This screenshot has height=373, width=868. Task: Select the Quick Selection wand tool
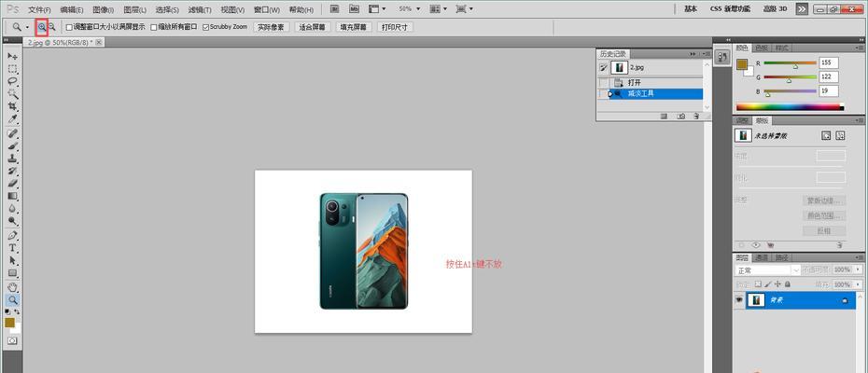click(12, 93)
